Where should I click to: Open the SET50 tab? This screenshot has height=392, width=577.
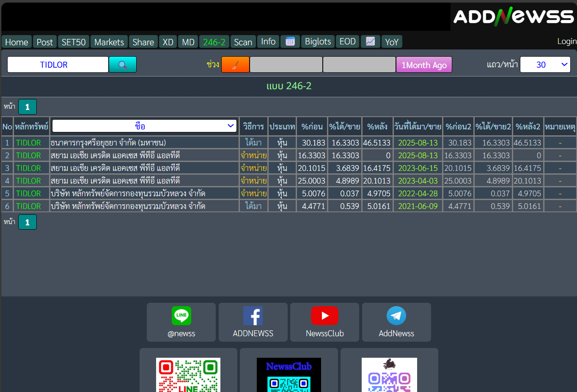point(74,42)
